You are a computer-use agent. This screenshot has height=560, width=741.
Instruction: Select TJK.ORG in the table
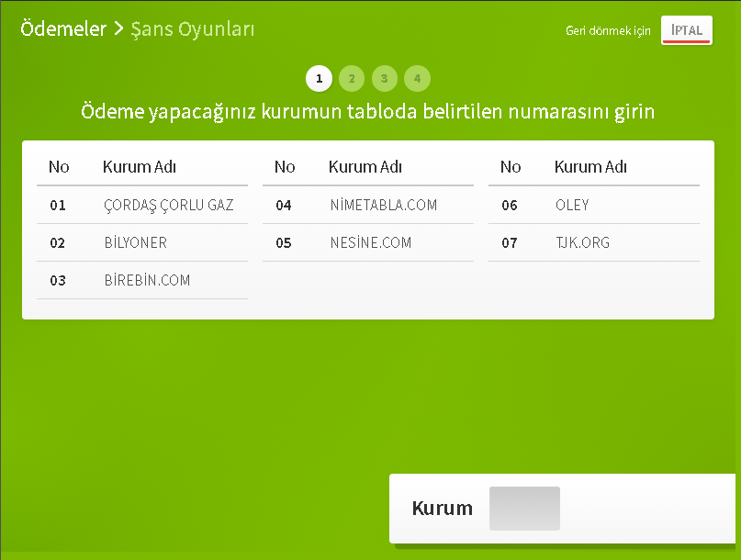pyautogui.click(x=583, y=242)
